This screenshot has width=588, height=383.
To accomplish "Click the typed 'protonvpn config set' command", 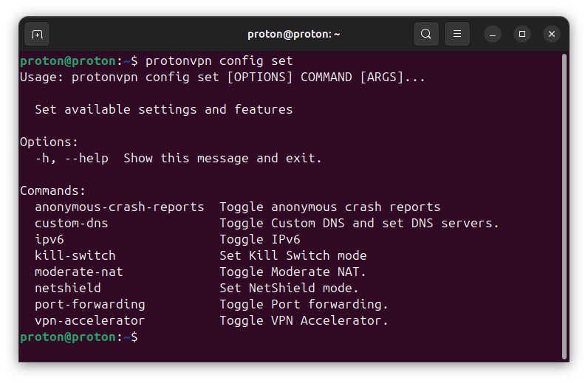I will coord(219,61).
